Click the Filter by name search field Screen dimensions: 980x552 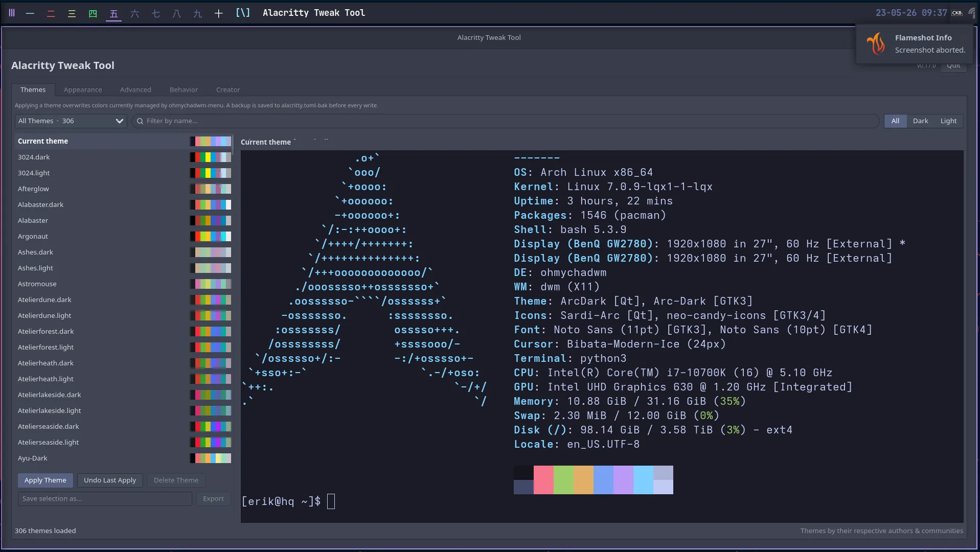tap(506, 121)
